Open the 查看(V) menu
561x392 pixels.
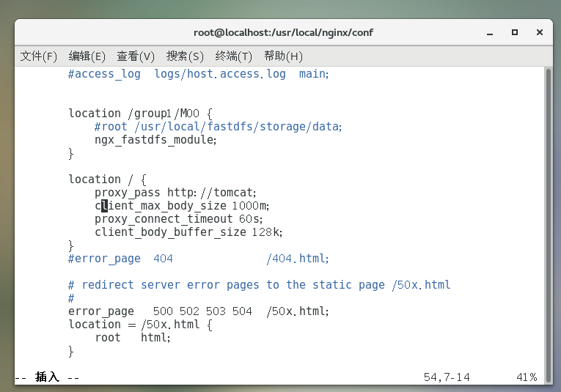[136, 56]
